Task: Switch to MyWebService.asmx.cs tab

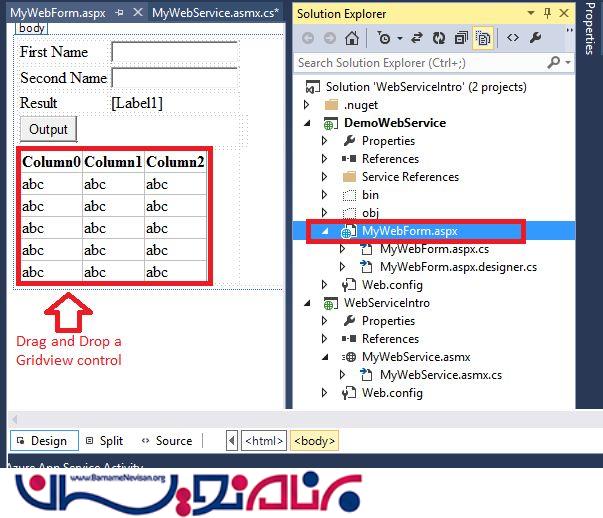Action: pos(215,13)
